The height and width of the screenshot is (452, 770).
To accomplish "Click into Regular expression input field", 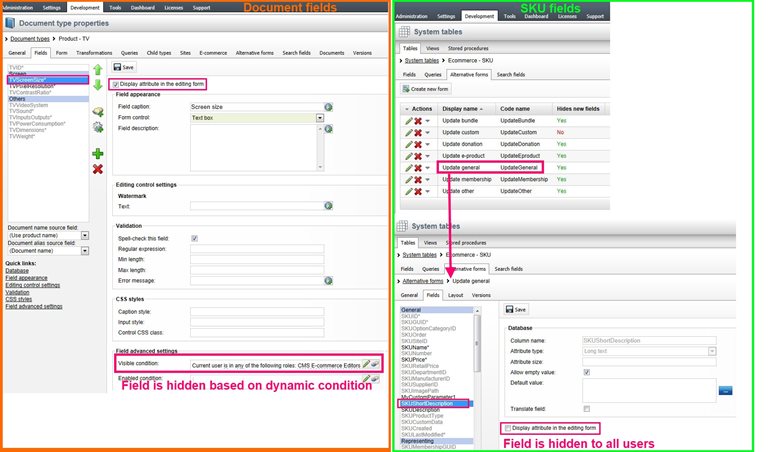I will pos(257,249).
